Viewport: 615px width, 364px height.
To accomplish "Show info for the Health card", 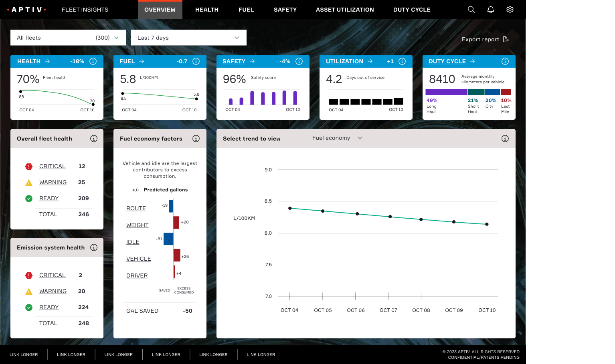I will coord(93,61).
